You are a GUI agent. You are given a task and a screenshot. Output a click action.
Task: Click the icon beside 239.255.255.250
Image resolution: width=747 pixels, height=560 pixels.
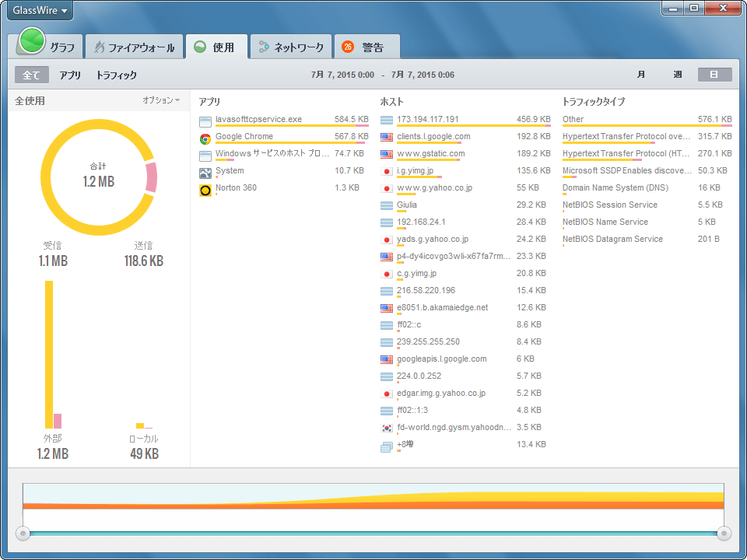387,343
